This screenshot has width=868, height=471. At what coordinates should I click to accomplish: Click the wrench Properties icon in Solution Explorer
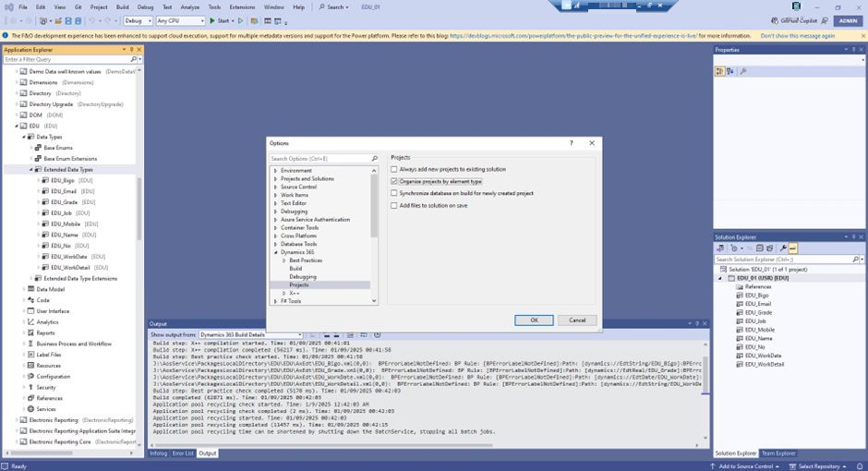[x=783, y=248]
